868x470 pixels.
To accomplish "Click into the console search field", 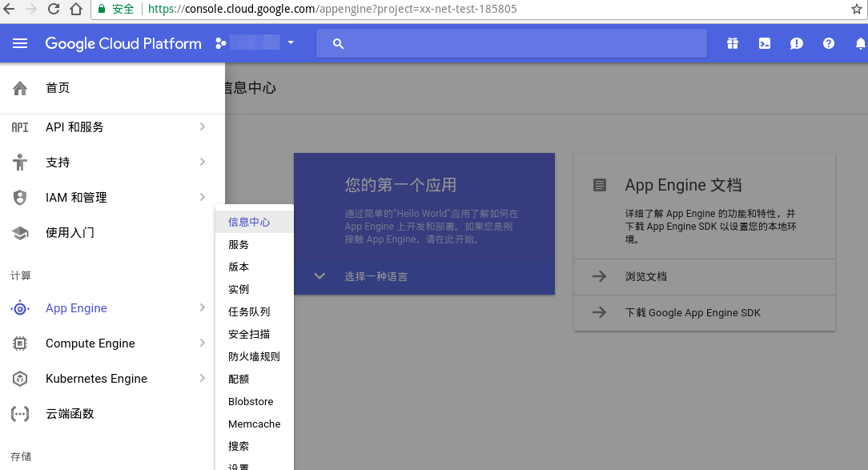I will click(512, 43).
